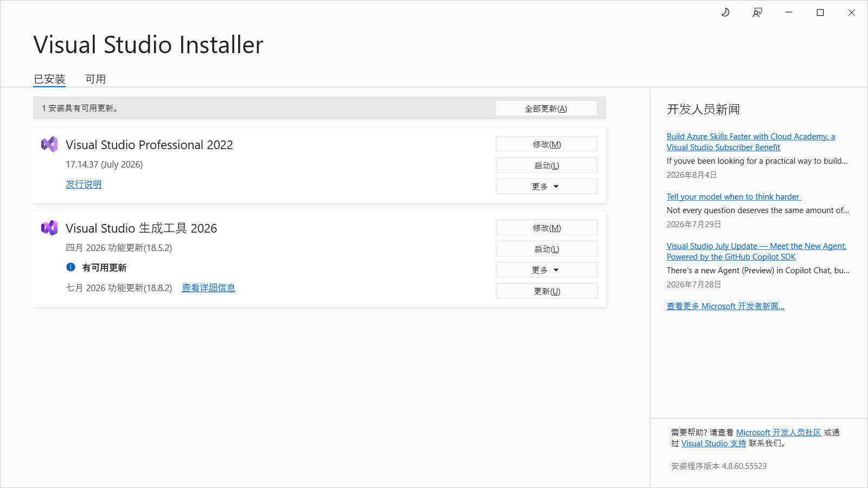
Task: Switch to the 可用 tab
Action: [x=95, y=79]
